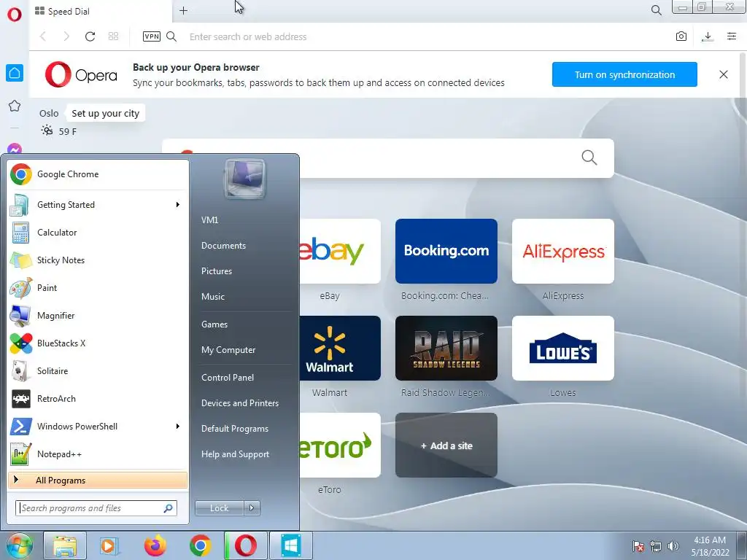The width and height of the screenshot is (747, 560).
Task: Open Default Programs from Start menu
Action: 235,429
